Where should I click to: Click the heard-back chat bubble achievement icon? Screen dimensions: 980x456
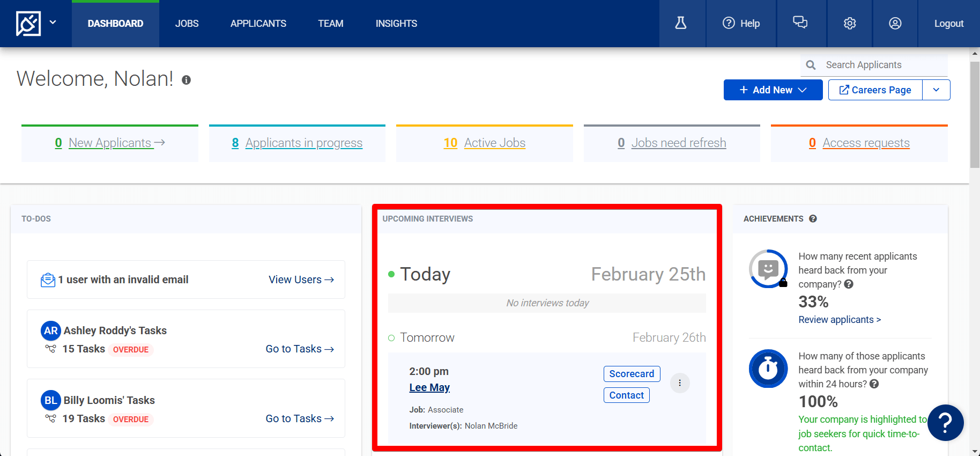pos(768,269)
